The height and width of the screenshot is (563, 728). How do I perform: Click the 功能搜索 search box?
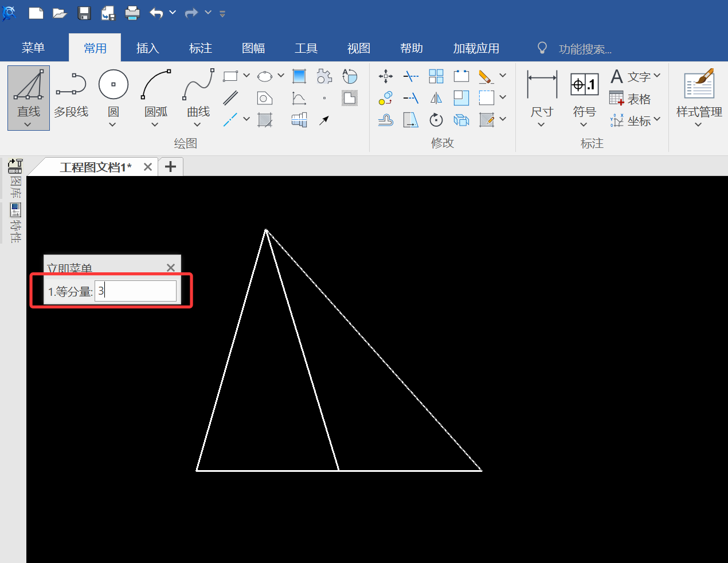(x=585, y=49)
